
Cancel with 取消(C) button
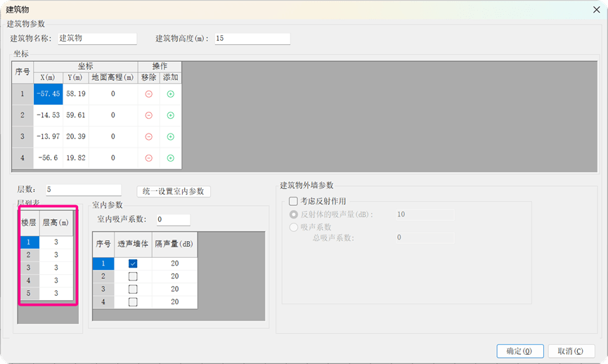click(570, 351)
